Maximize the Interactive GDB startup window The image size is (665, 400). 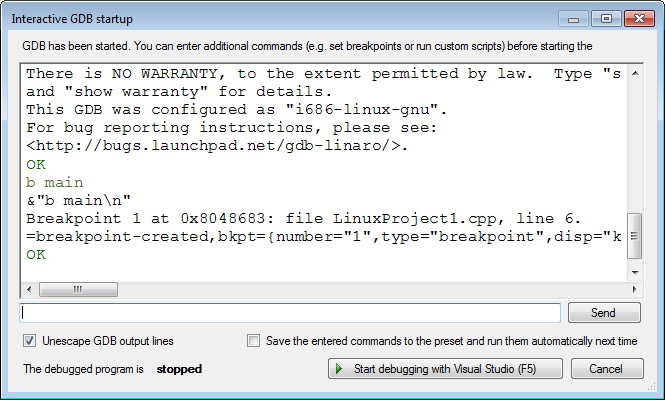click(x=606, y=19)
